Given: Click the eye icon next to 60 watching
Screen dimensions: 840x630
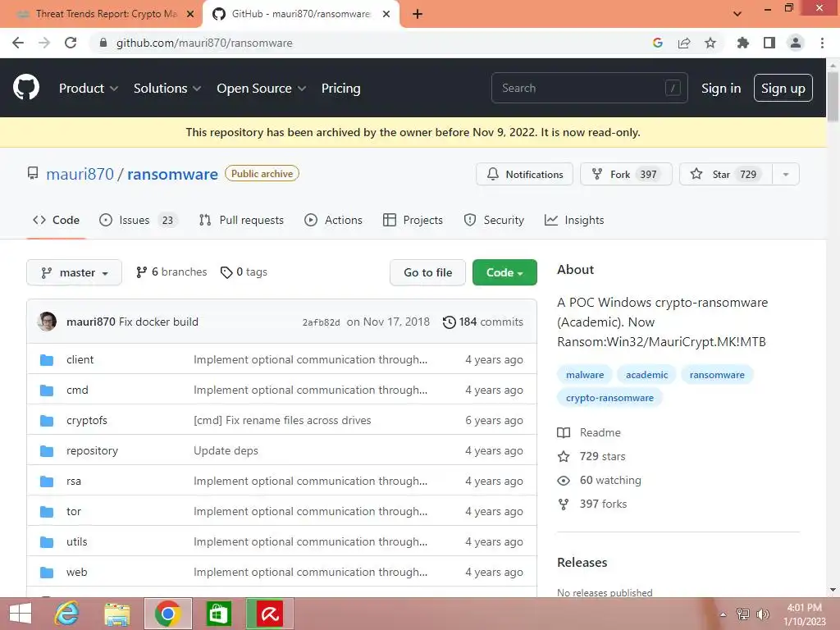Looking at the screenshot, I should 564,481.
